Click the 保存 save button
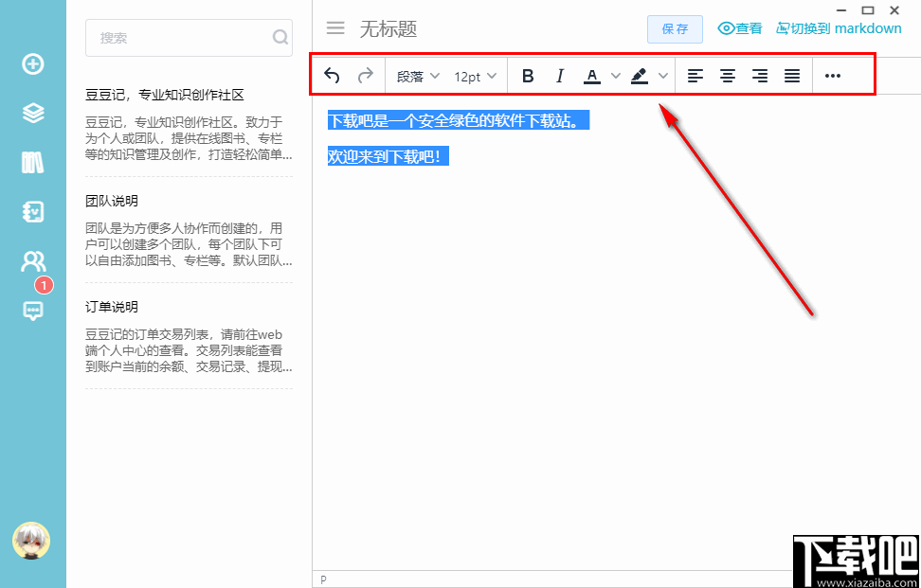The image size is (921, 588). tap(675, 29)
